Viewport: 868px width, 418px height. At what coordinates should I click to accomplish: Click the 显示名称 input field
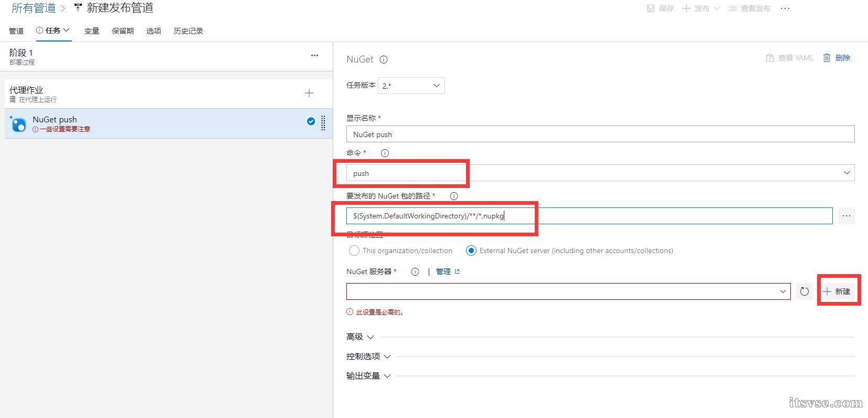[x=600, y=134]
